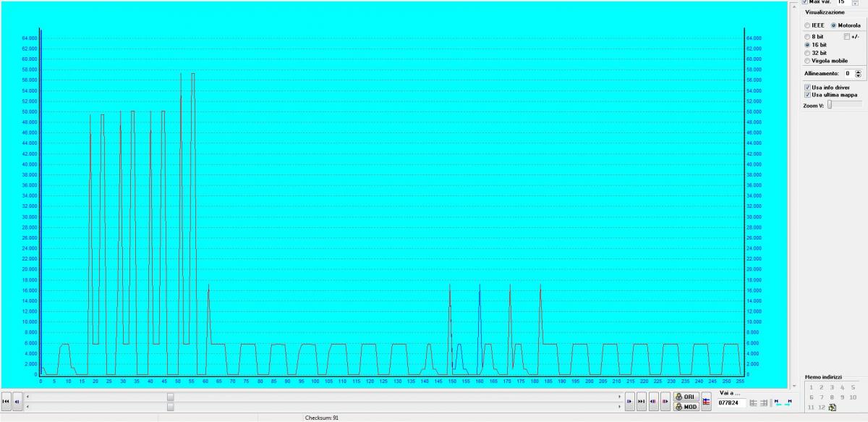Click the purple previous-map arrow button

click(653, 401)
